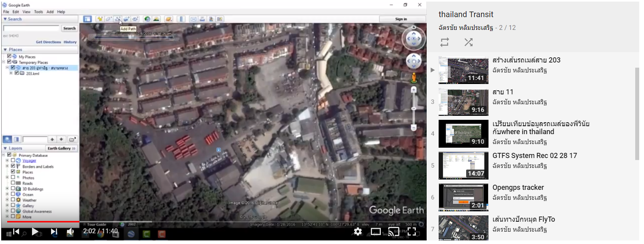Show historical imagery clock icon
This screenshot has height=244, width=644.
click(x=148, y=19)
